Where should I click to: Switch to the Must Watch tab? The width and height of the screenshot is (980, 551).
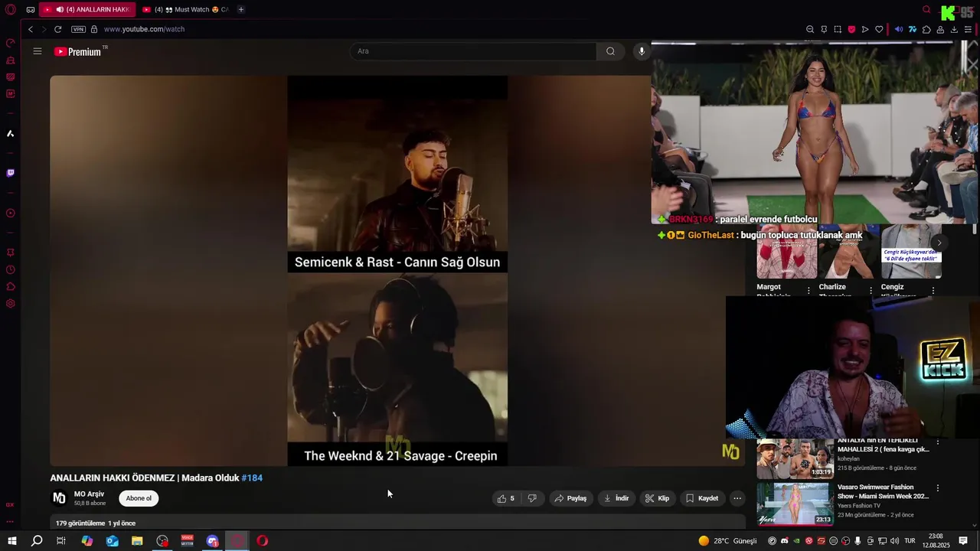point(185,9)
